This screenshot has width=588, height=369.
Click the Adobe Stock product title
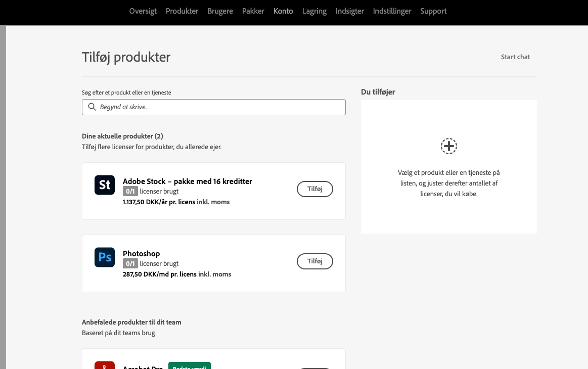pyautogui.click(x=188, y=181)
